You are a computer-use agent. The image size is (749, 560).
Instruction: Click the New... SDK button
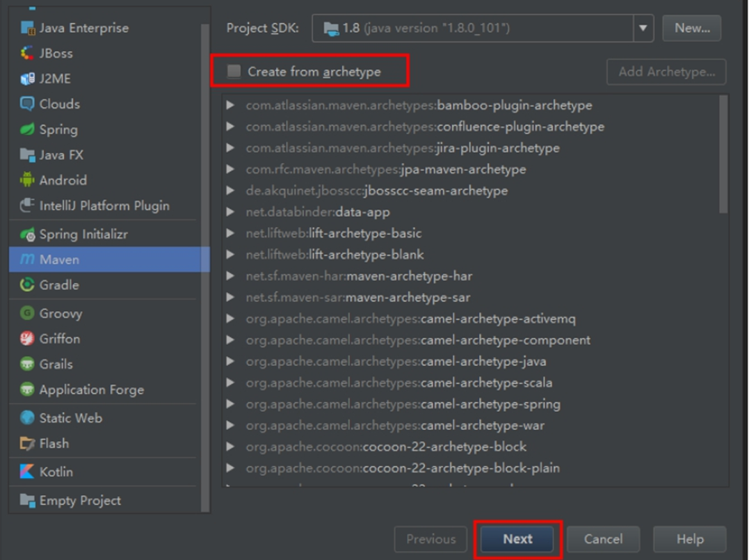tap(692, 29)
